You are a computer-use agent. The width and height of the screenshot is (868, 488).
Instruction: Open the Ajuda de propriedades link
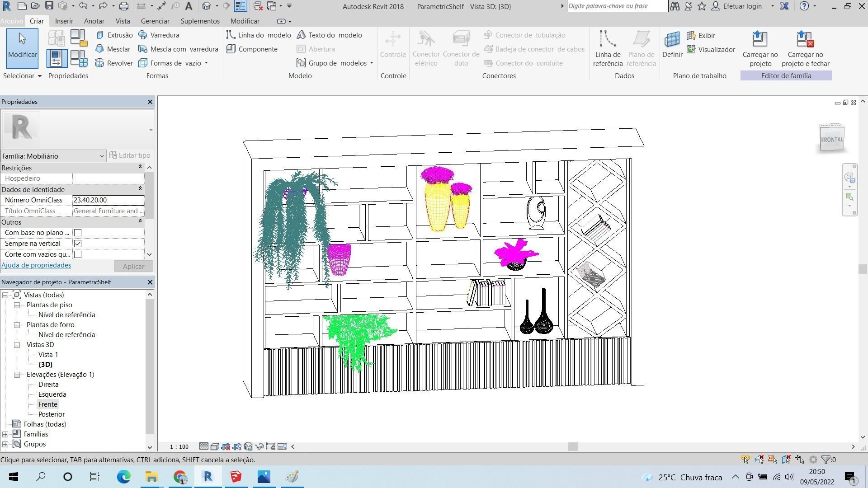point(36,265)
